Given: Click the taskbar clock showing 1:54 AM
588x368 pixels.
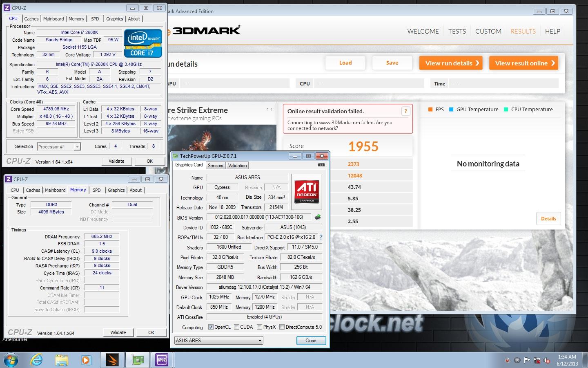Looking at the screenshot, I should click(567, 357).
